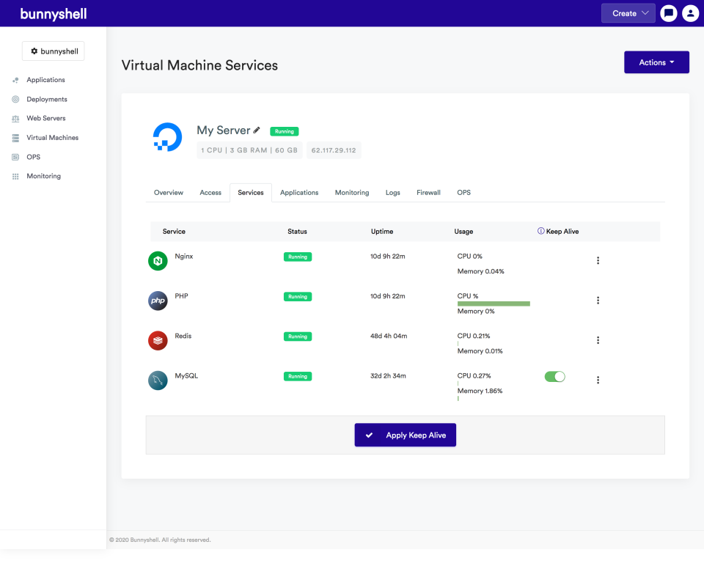
Task: Click the Uptime column header
Action: coord(381,232)
